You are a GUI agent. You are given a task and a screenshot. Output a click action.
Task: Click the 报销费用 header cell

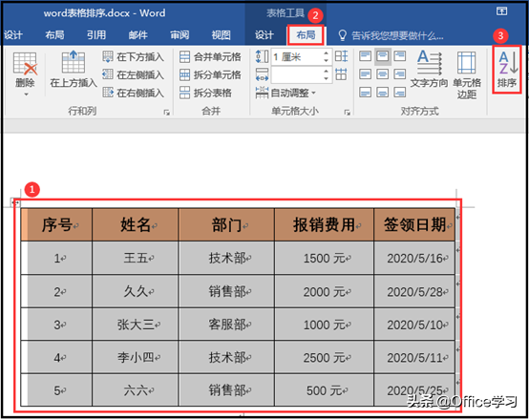(x=324, y=224)
